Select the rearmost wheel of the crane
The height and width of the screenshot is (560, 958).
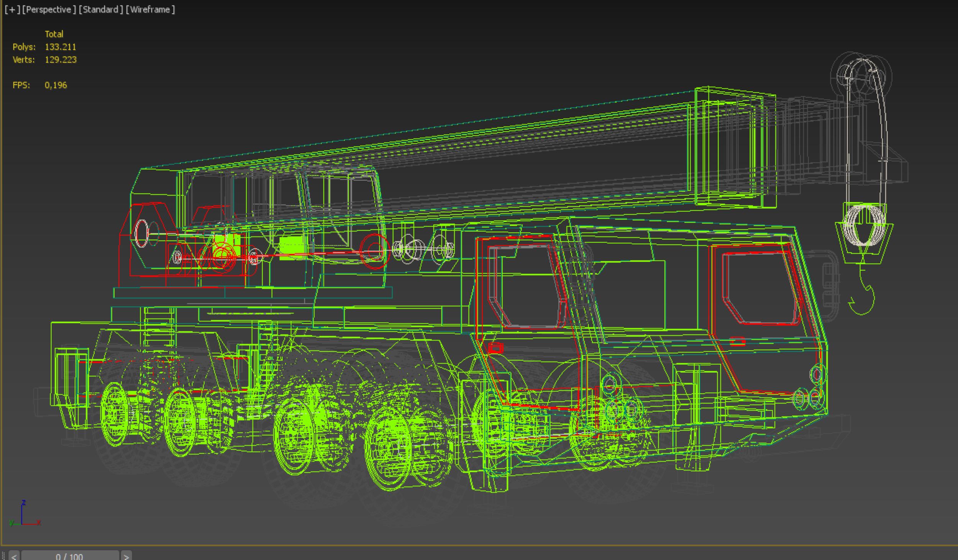[x=115, y=414]
